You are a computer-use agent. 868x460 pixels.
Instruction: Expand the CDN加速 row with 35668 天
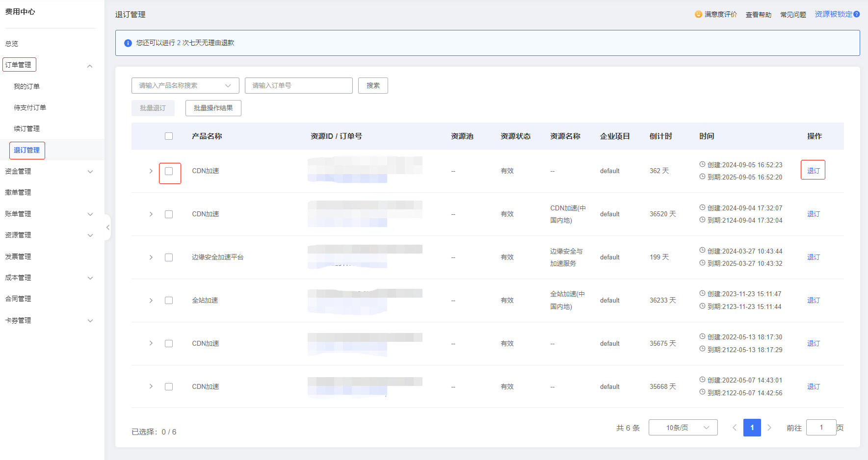point(151,386)
